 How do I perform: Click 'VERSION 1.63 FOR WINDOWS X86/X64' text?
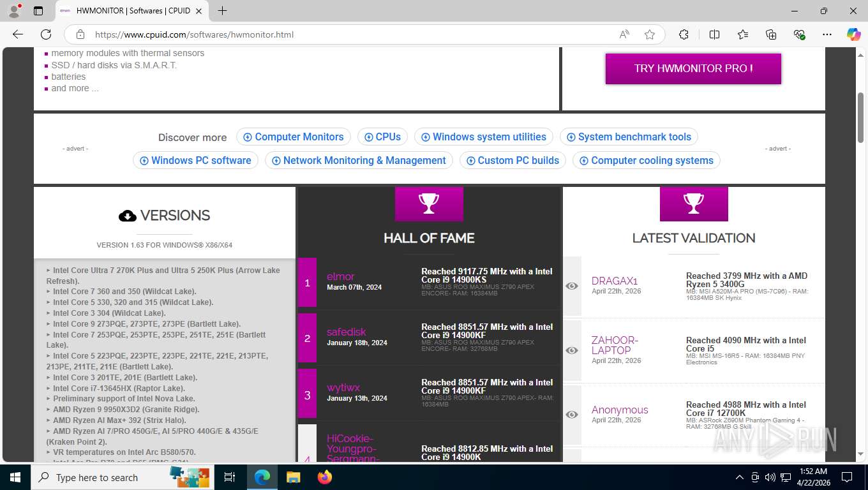point(165,245)
